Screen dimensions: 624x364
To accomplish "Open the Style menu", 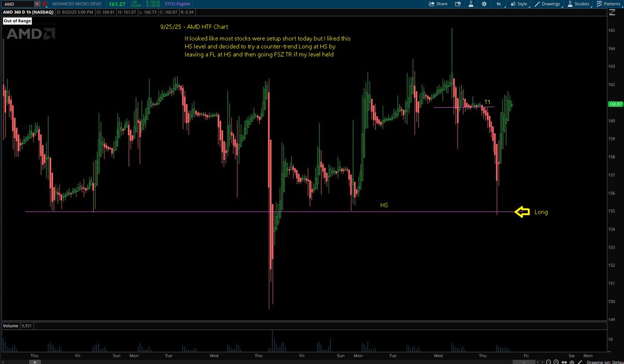I will tap(519, 4).
